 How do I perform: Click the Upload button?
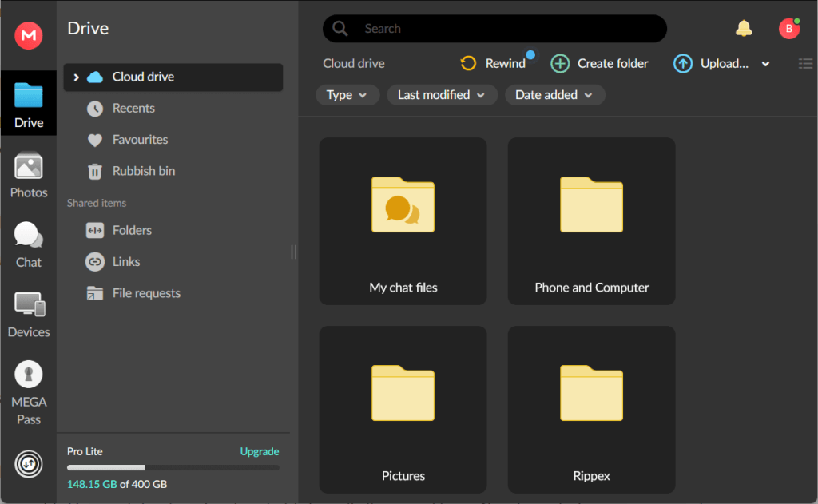(x=711, y=64)
